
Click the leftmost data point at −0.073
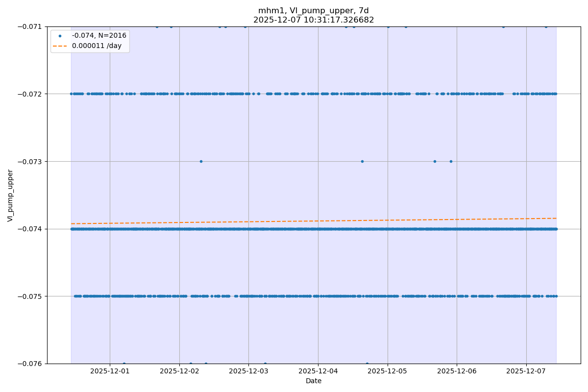tap(201, 161)
